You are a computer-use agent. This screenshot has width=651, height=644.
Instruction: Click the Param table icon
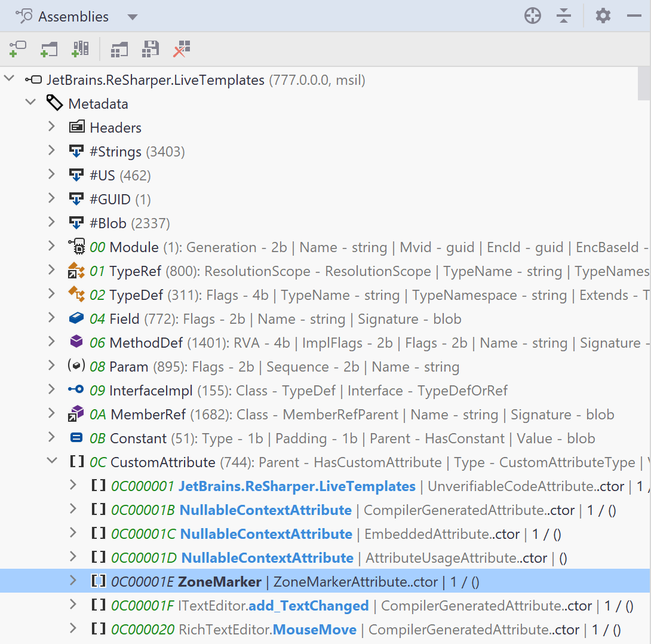coord(76,366)
